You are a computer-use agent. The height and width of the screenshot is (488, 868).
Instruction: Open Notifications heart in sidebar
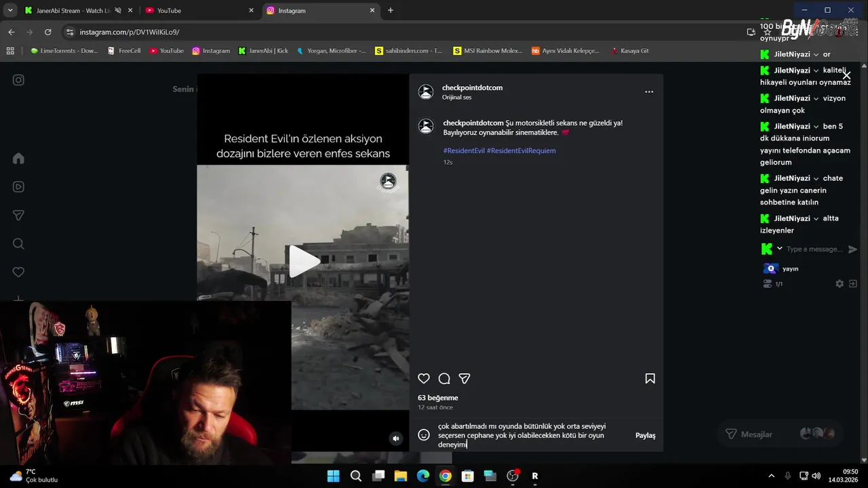(18, 272)
